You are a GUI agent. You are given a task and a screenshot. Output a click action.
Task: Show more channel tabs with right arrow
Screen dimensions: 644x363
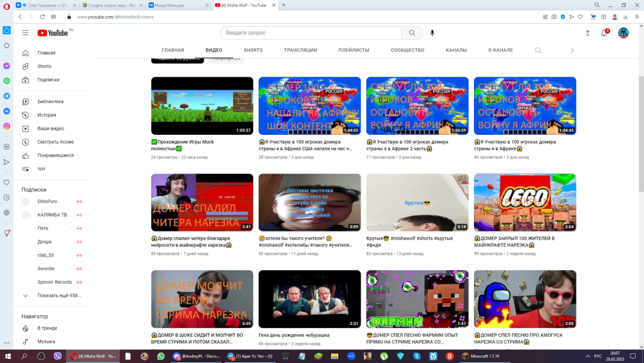[x=572, y=50]
